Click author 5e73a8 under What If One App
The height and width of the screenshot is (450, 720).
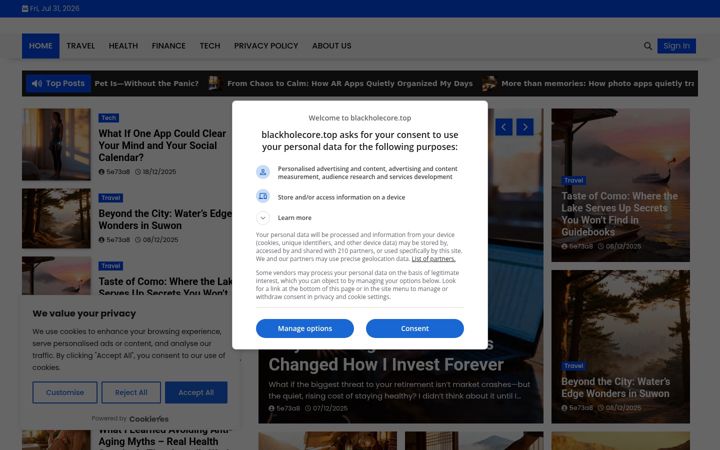114,172
